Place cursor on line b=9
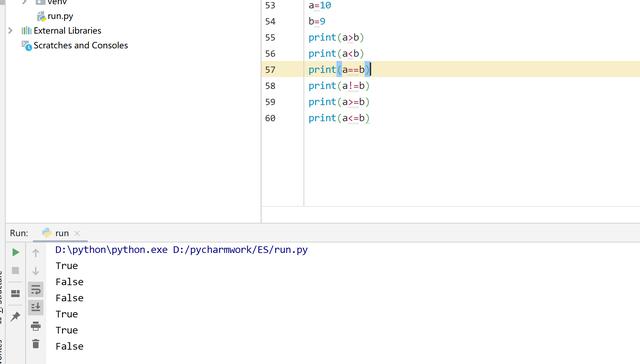 coord(317,21)
